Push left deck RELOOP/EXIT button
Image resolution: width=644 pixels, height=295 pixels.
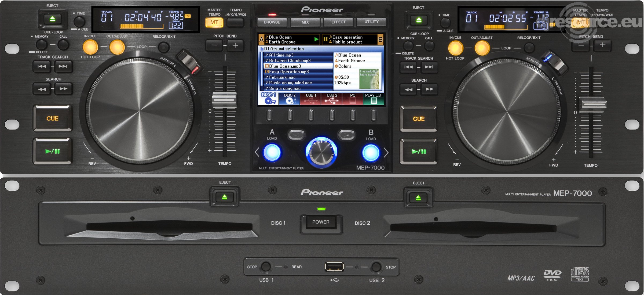click(164, 47)
